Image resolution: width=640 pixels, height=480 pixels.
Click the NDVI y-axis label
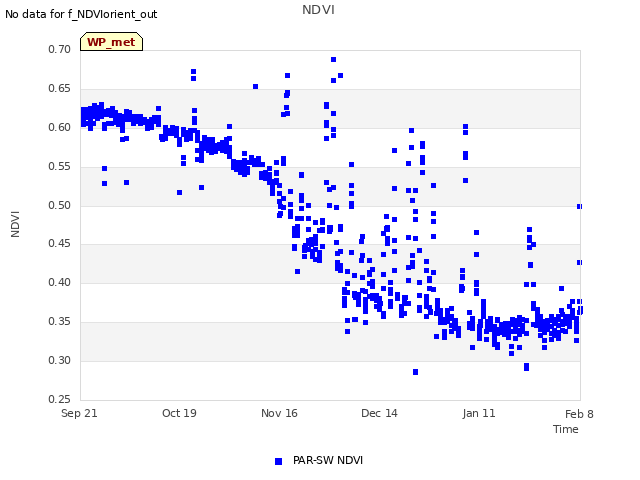click(x=15, y=224)
